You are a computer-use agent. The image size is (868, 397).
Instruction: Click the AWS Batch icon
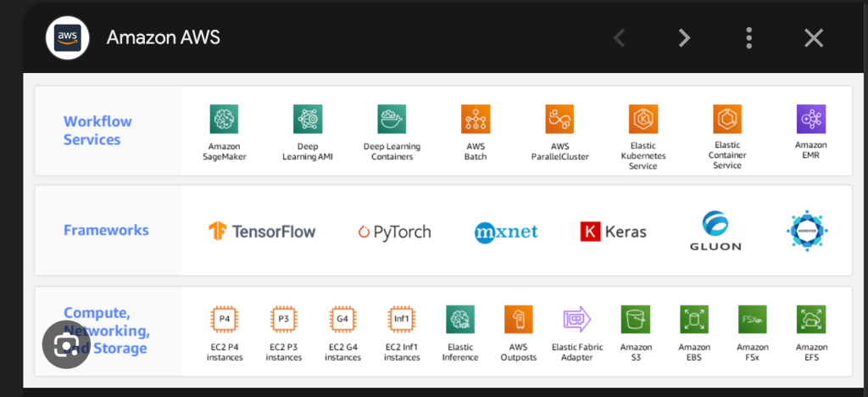tap(476, 119)
